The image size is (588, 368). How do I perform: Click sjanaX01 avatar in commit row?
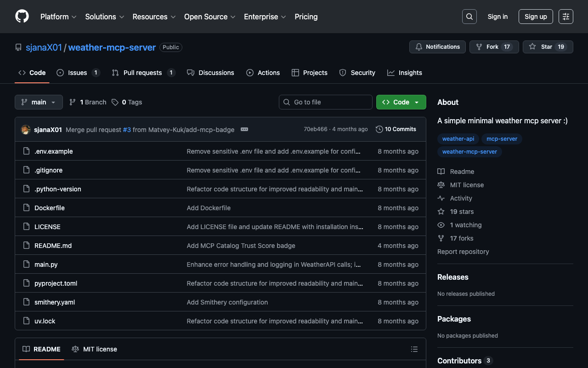pyautogui.click(x=26, y=130)
